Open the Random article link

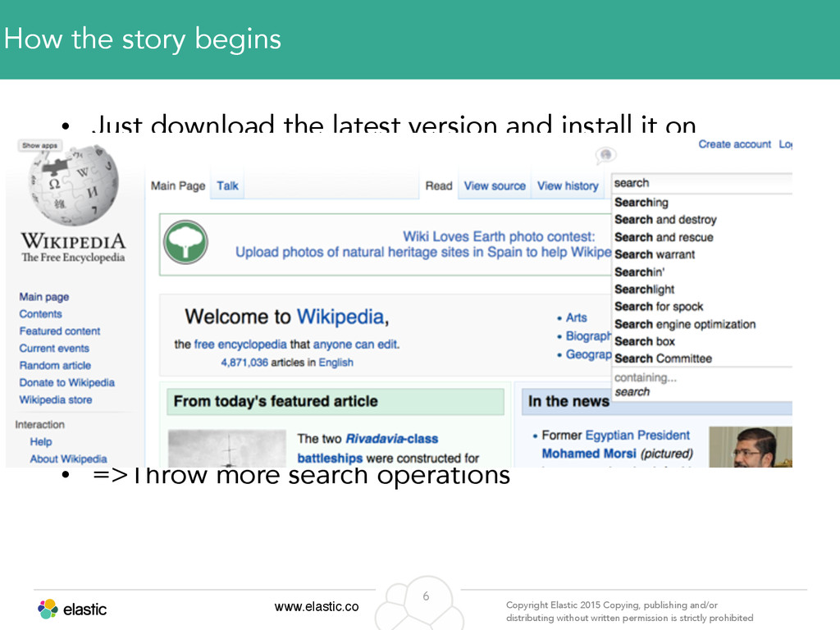(x=55, y=365)
